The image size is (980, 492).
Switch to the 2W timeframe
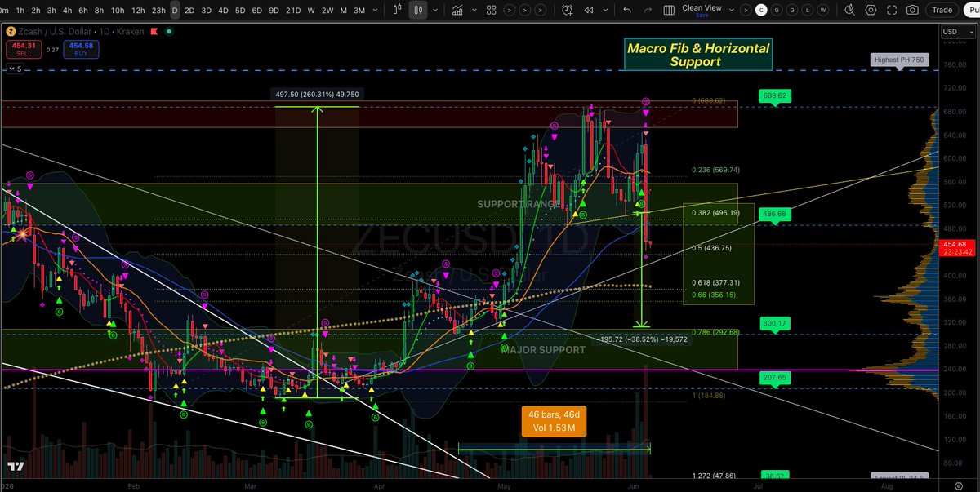click(x=327, y=10)
